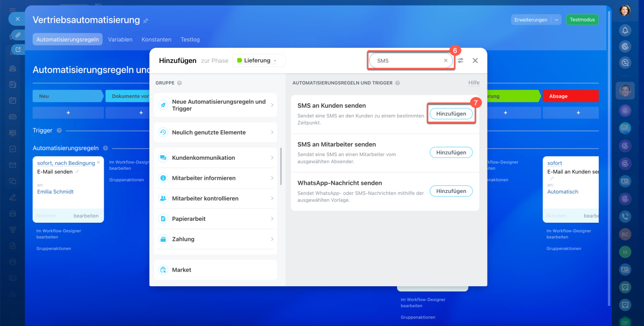Add WhatsApp-Nachricht senden rule
Viewport: 644px width, 326px height.
[x=451, y=191]
